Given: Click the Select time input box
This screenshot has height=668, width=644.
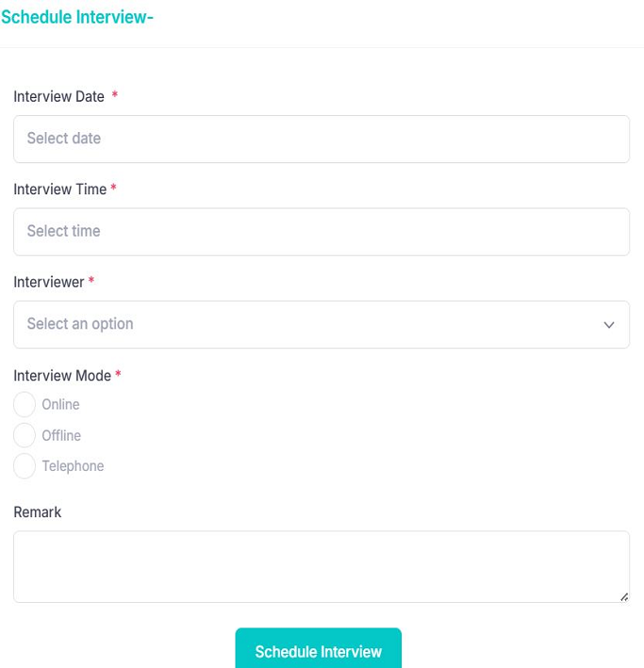Looking at the screenshot, I should [x=321, y=231].
